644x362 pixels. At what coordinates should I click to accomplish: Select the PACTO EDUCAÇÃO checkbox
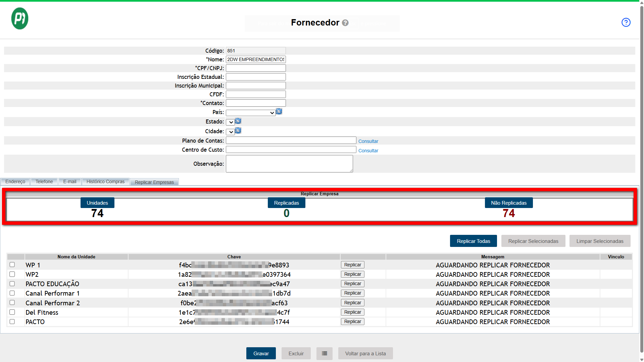tap(12, 284)
